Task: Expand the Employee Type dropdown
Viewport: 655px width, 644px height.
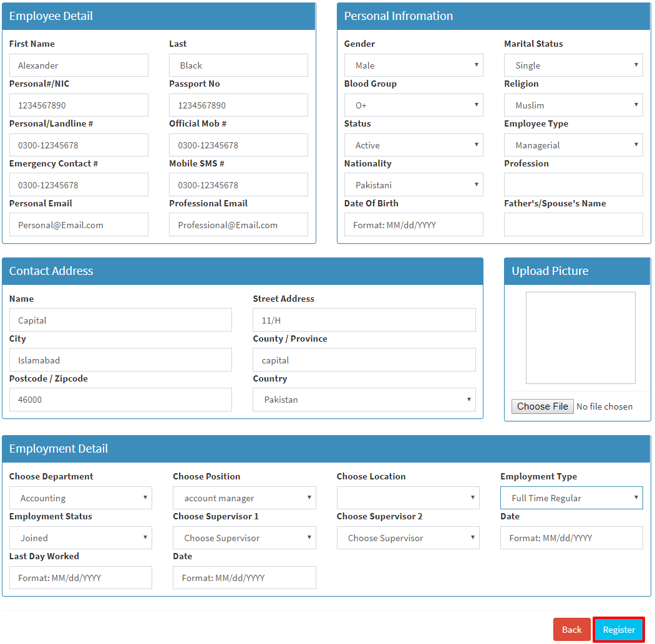Action: [573, 145]
